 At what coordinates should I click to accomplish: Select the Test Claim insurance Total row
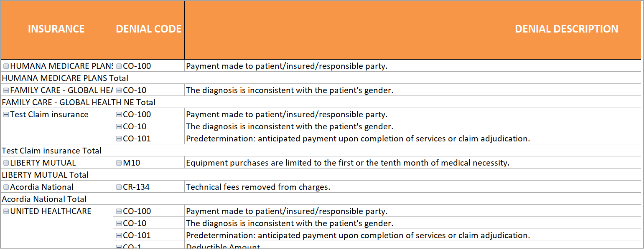click(52, 151)
